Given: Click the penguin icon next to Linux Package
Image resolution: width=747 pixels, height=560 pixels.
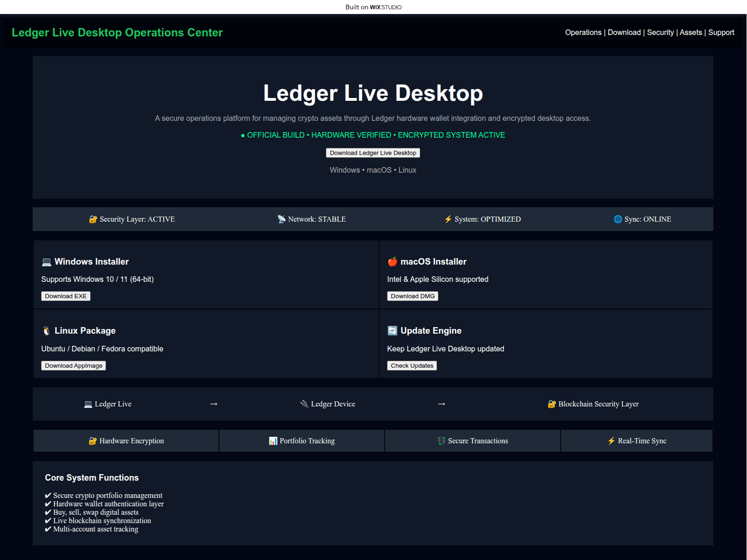Looking at the screenshot, I should pos(47,331).
